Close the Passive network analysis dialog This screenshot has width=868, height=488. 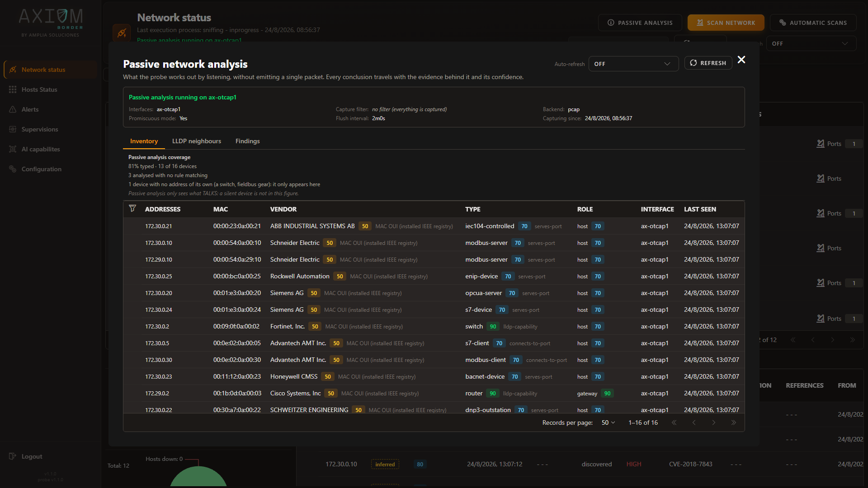point(741,60)
